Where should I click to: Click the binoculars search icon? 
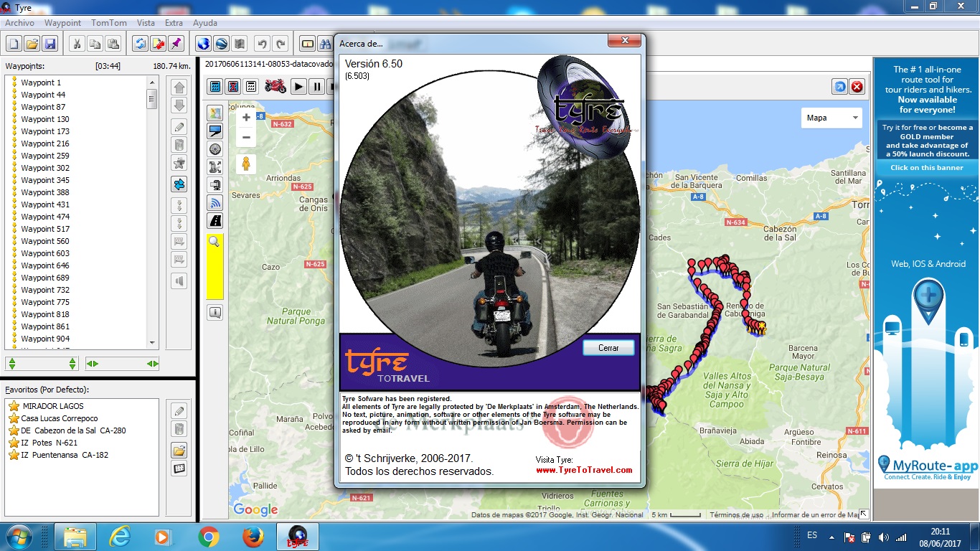[326, 44]
